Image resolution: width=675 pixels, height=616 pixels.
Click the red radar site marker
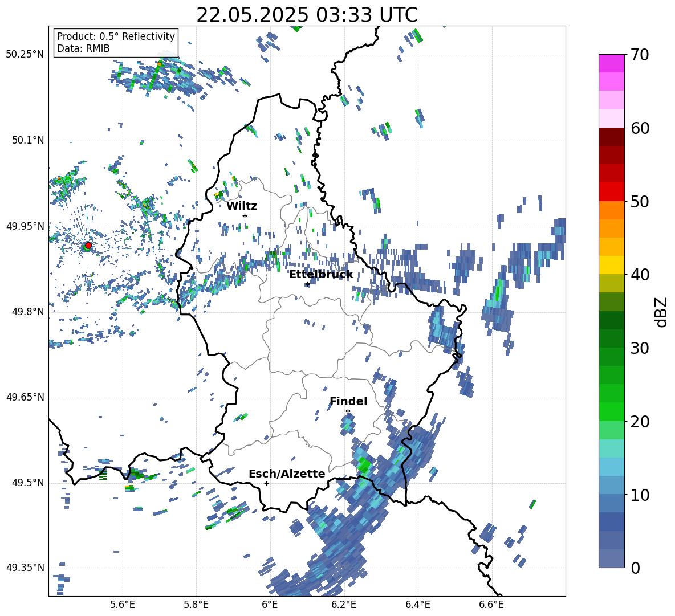[x=88, y=246]
